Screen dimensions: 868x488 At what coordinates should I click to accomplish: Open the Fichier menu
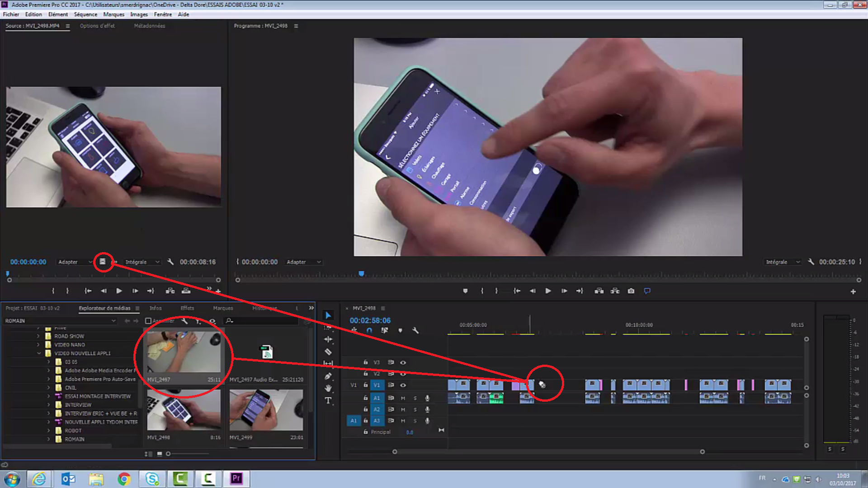(11, 14)
